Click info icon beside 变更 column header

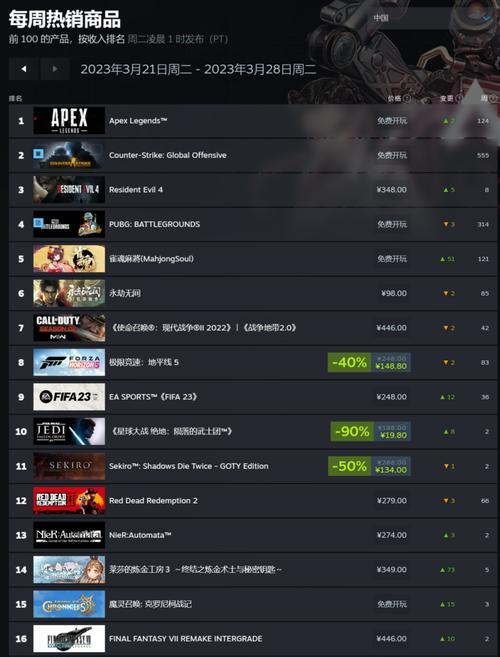[459, 99]
